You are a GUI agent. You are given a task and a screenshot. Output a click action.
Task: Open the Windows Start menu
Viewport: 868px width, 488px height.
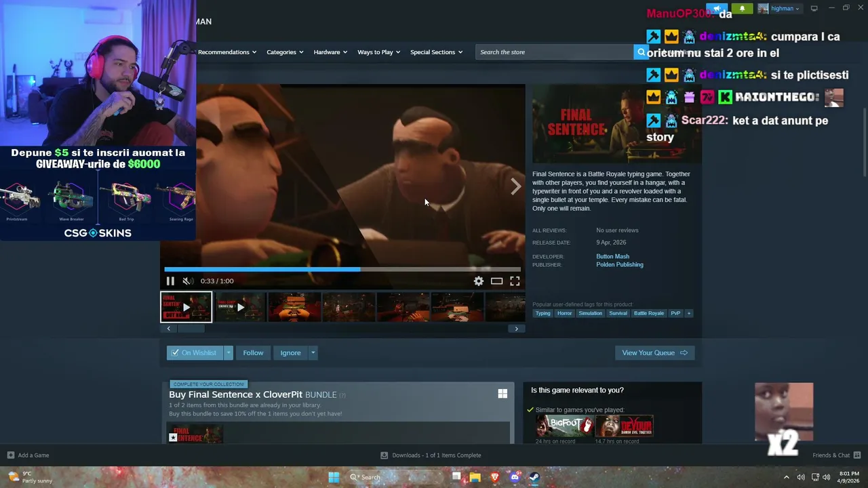(334, 477)
